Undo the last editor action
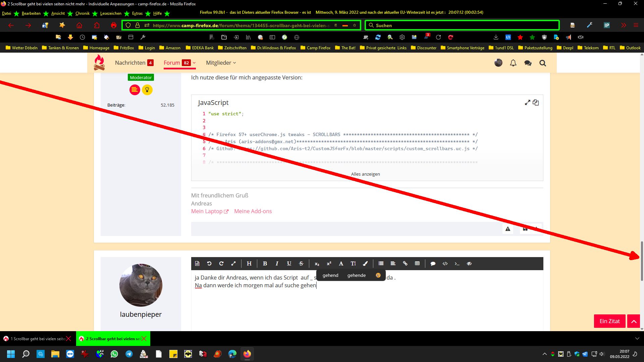Screen dimensions: 644x362 (209, 263)
